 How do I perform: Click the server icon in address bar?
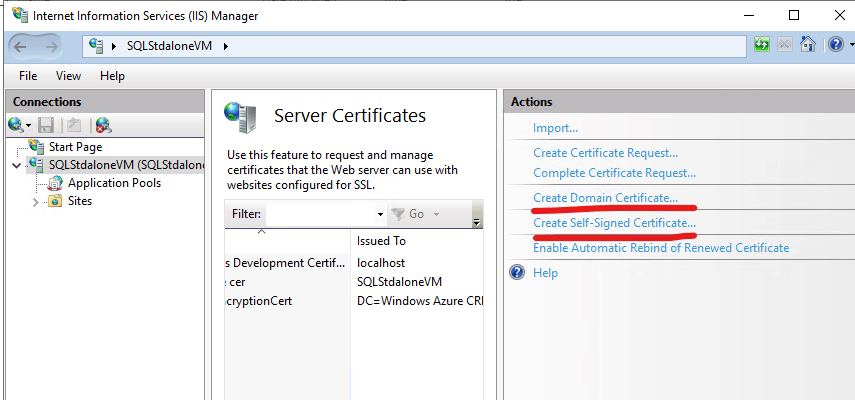click(x=96, y=46)
